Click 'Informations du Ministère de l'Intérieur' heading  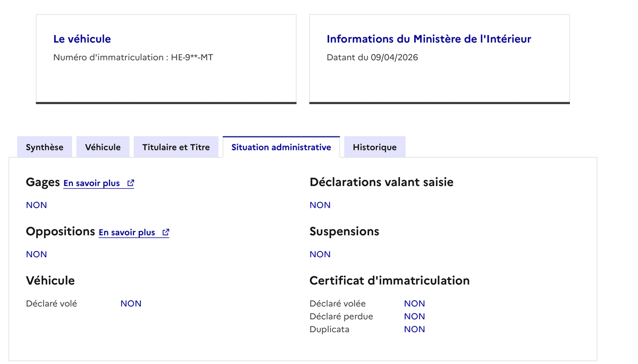(x=429, y=39)
